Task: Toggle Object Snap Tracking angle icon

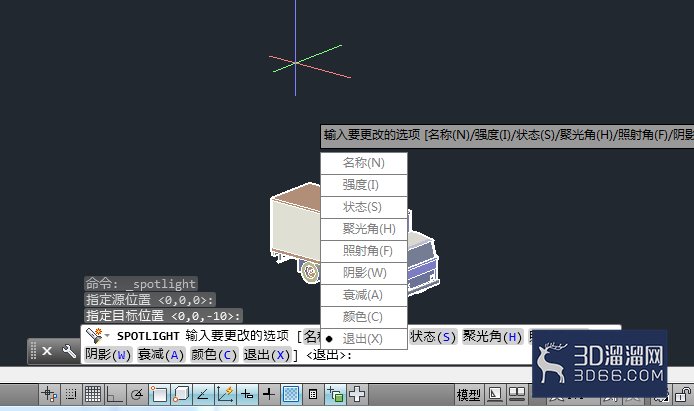Action: pyautogui.click(x=203, y=394)
